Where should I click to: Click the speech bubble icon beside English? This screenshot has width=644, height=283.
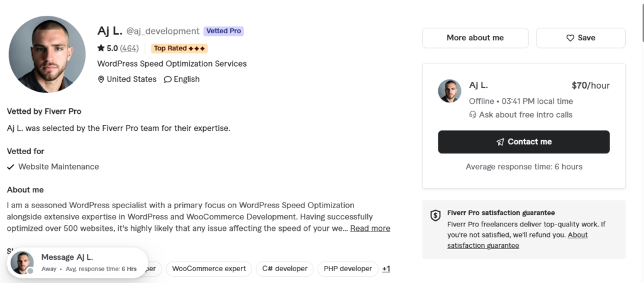coord(167,79)
